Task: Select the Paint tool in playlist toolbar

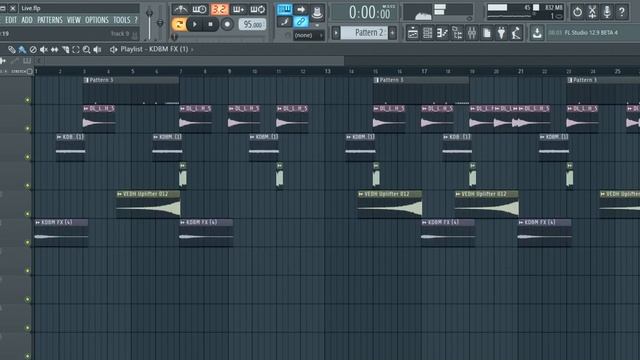Action: point(22,49)
